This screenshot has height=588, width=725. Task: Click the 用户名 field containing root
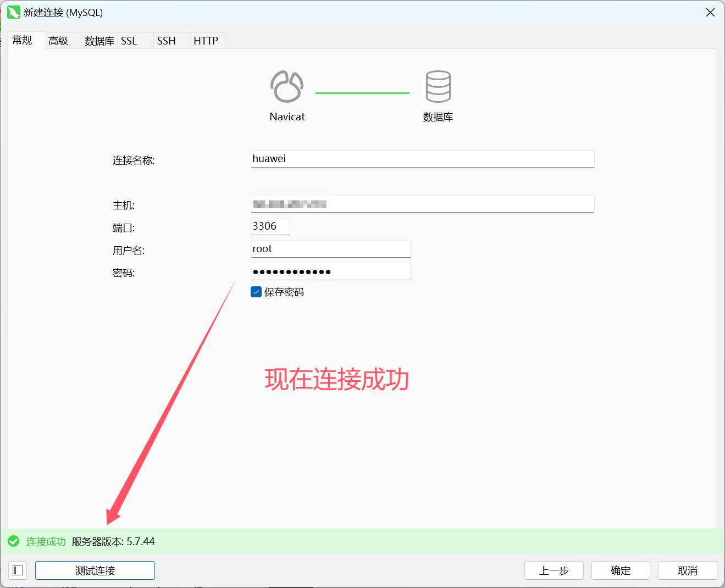tap(331, 249)
